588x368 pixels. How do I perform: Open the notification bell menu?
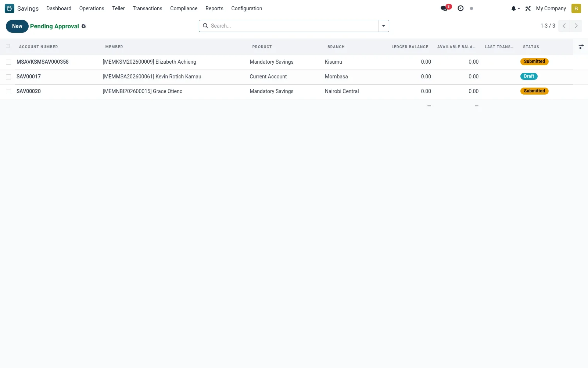click(x=515, y=8)
